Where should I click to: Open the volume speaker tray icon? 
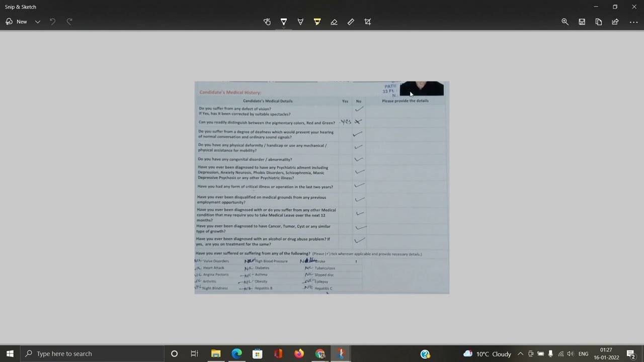(570, 354)
